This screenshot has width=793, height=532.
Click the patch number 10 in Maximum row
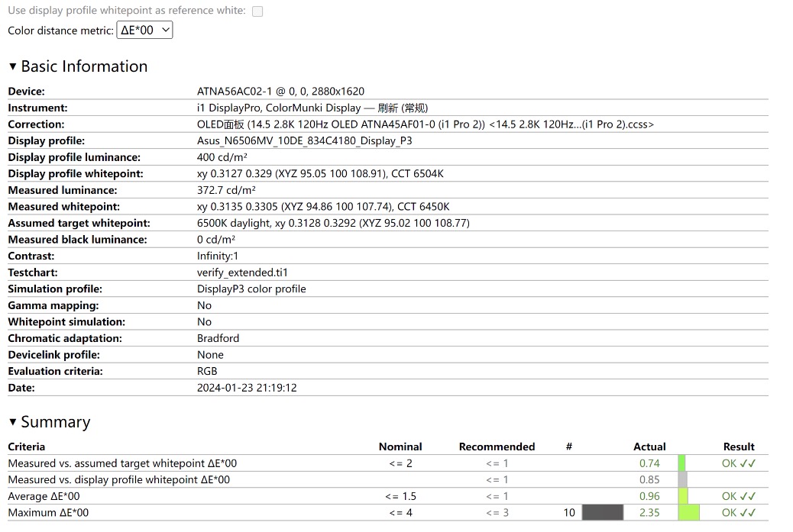coord(569,513)
